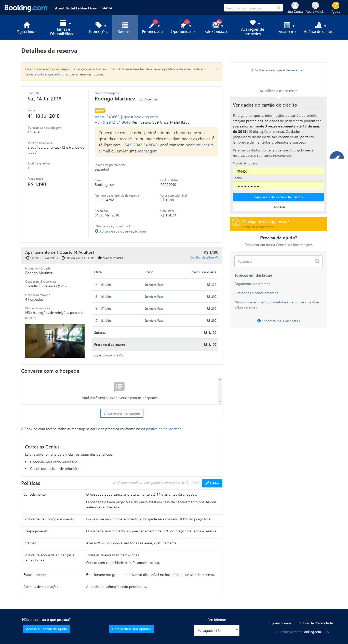Click 'Acesse a Central de Ajuda' button
Image resolution: width=348 pixels, height=644 pixels.
click(x=46, y=629)
